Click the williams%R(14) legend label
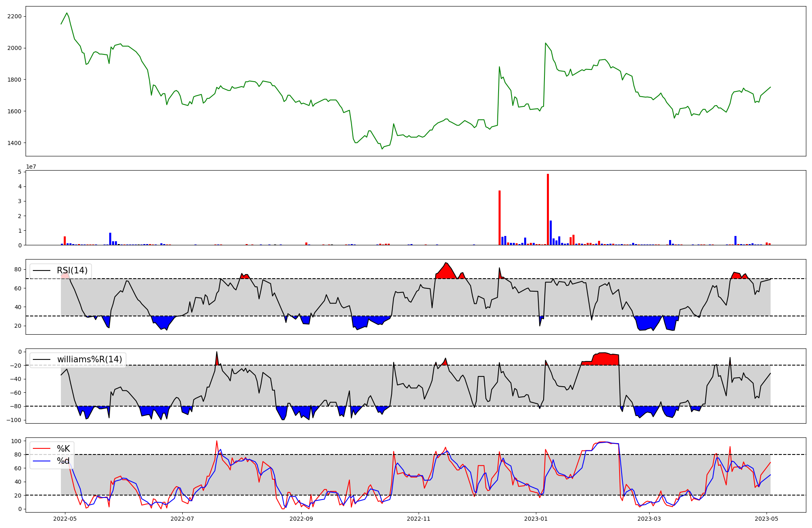The width and height of the screenshot is (812, 528). click(89, 359)
